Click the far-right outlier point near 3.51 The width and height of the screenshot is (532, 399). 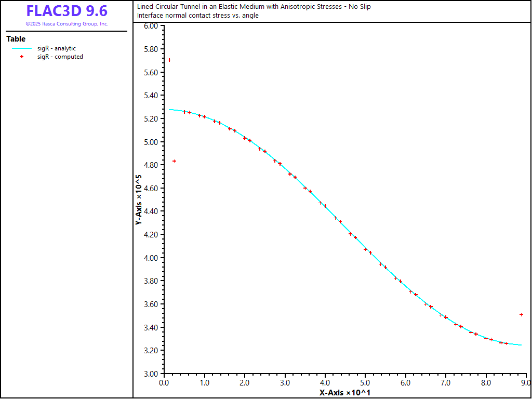click(x=521, y=314)
